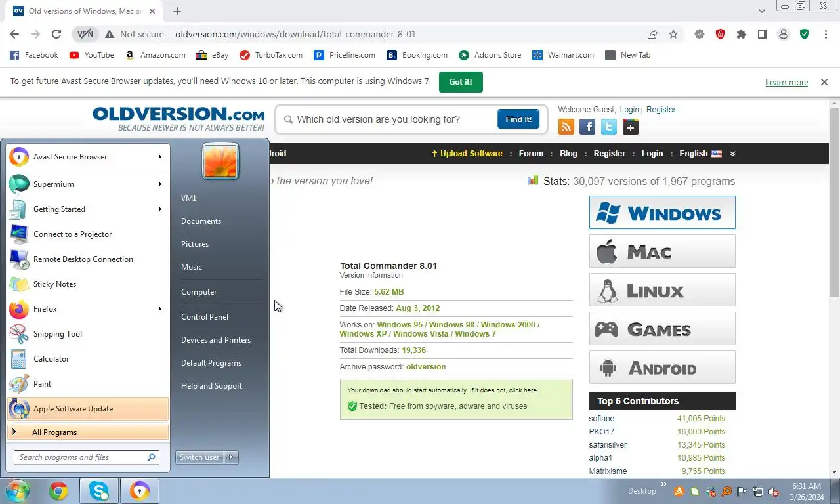Expand the Firefox jump list arrow
The width and height of the screenshot is (840, 504).
(x=159, y=309)
